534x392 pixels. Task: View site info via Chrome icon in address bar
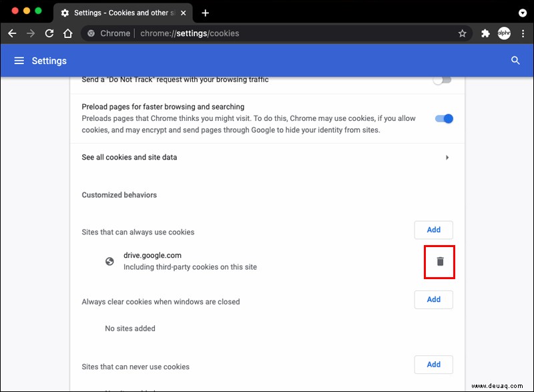(91, 33)
